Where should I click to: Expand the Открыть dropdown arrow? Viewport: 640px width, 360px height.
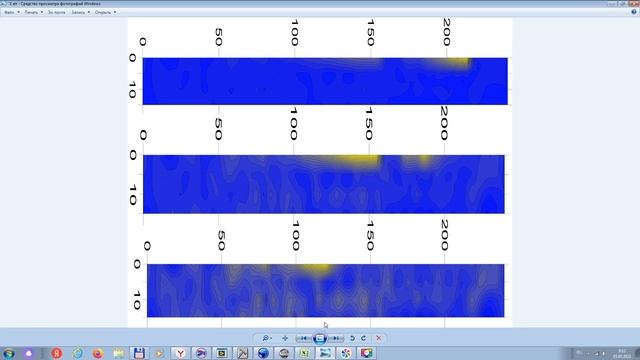pos(115,12)
